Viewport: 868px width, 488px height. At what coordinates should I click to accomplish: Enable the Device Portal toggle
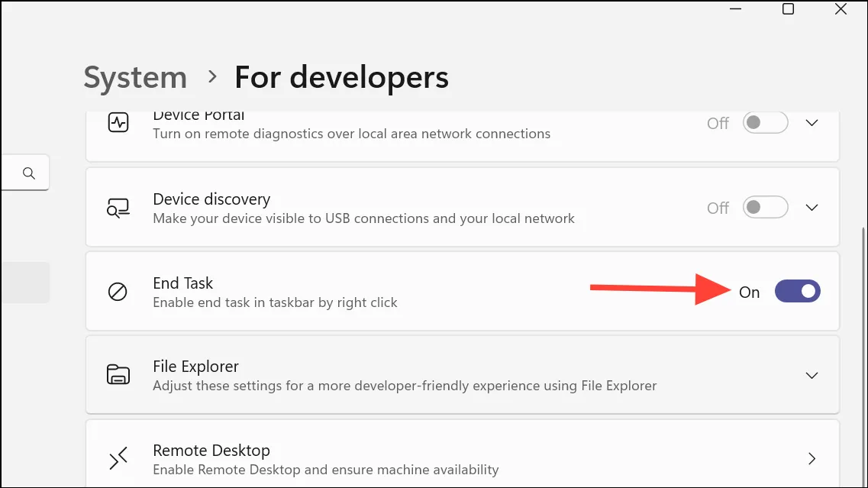pyautogui.click(x=765, y=123)
